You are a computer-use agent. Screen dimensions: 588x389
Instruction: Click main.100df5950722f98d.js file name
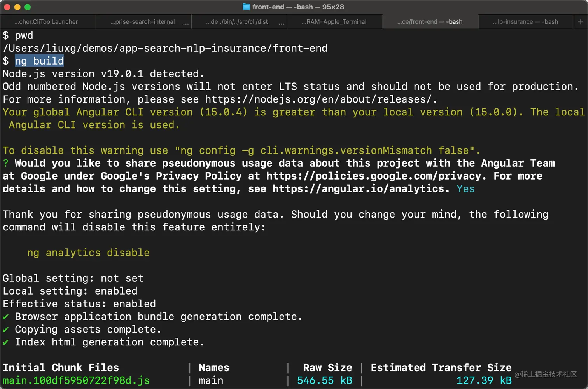(76, 380)
